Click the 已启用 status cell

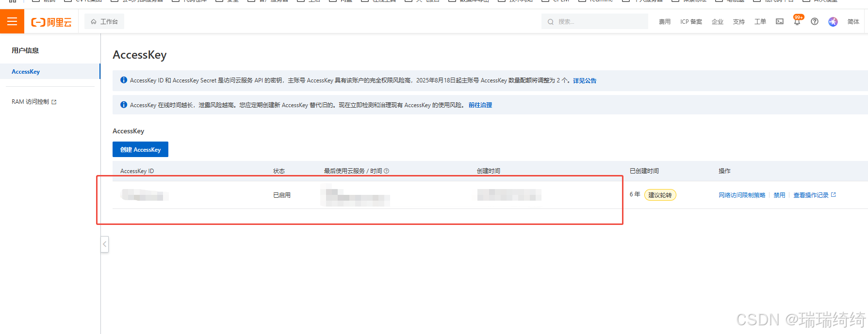point(282,195)
